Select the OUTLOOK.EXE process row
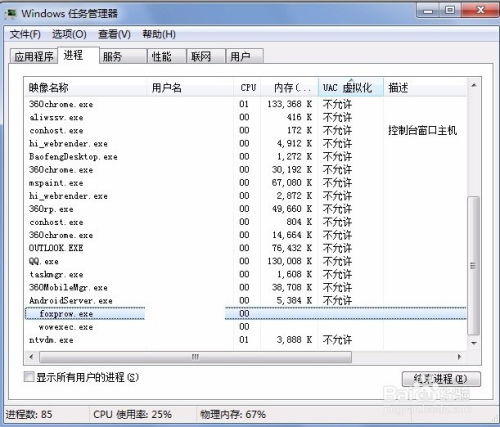 point(246,248)
